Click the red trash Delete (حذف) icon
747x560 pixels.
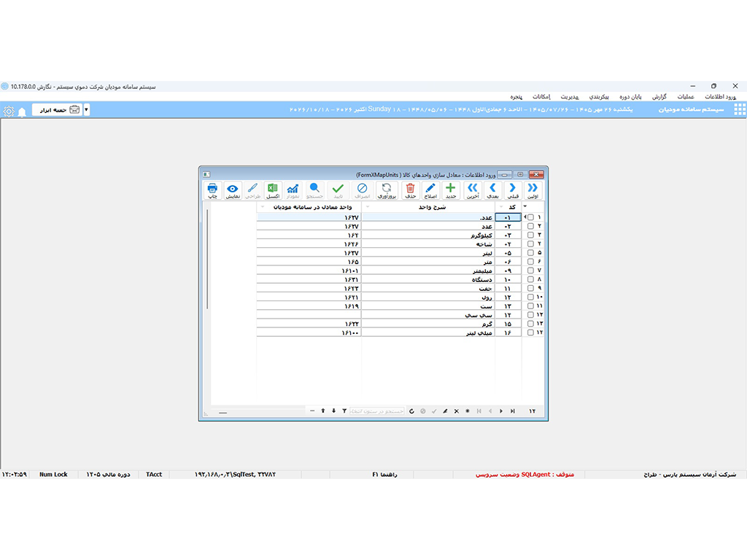[410, 190]
